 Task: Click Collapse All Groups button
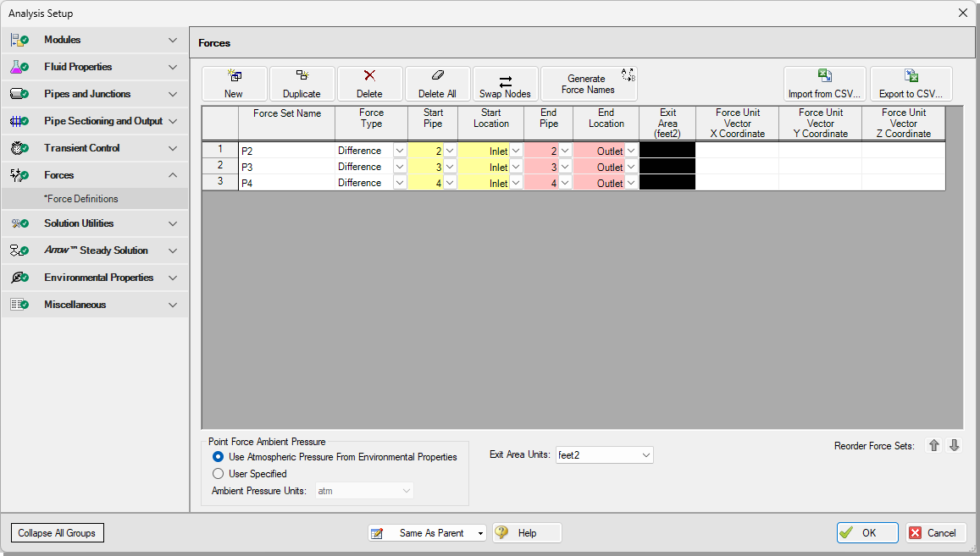click(x=57, y=533)
